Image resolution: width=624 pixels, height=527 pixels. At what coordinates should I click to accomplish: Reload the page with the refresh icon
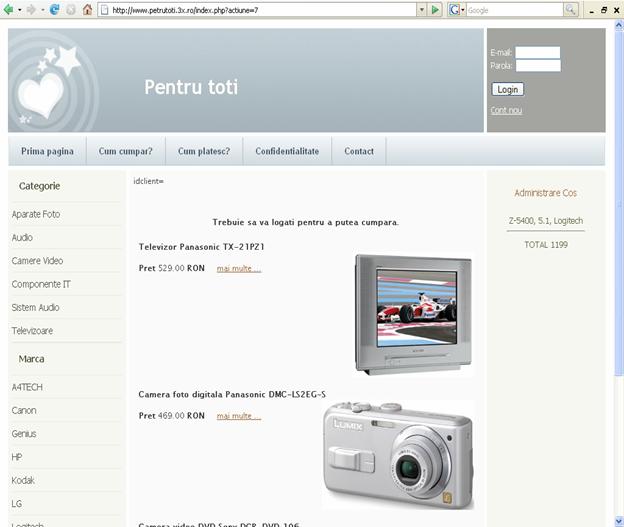[x=55, y=10]
